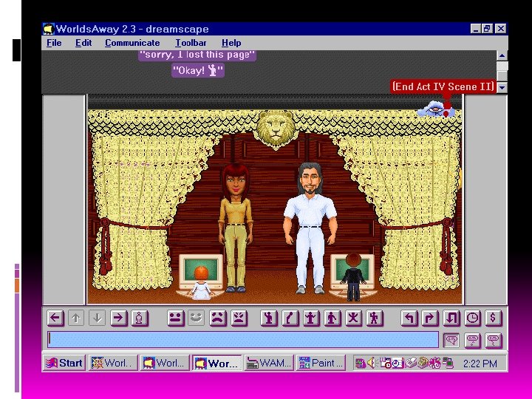
Task: Click the left arrow navigation button
Action: 55,318
